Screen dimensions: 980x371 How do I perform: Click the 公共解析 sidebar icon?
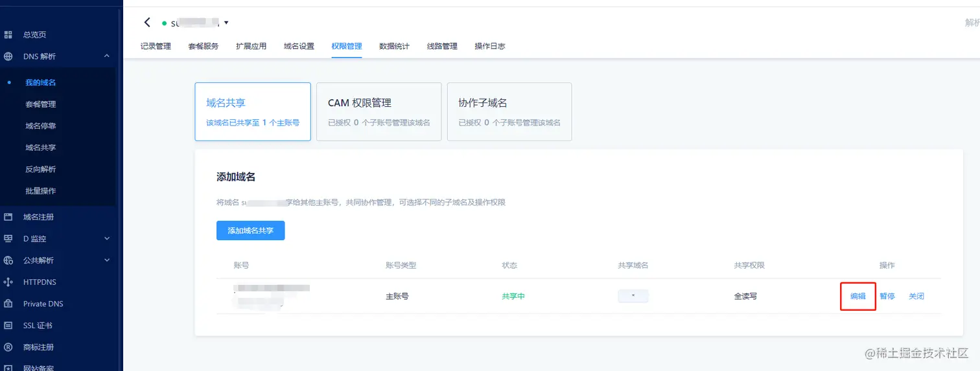click(x=8, y=260)
